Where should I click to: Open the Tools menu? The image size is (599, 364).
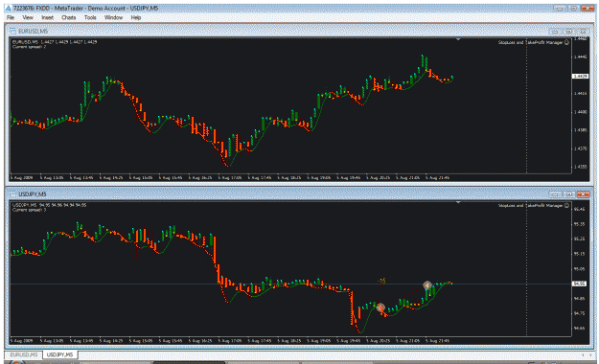[x=90, y=17]
